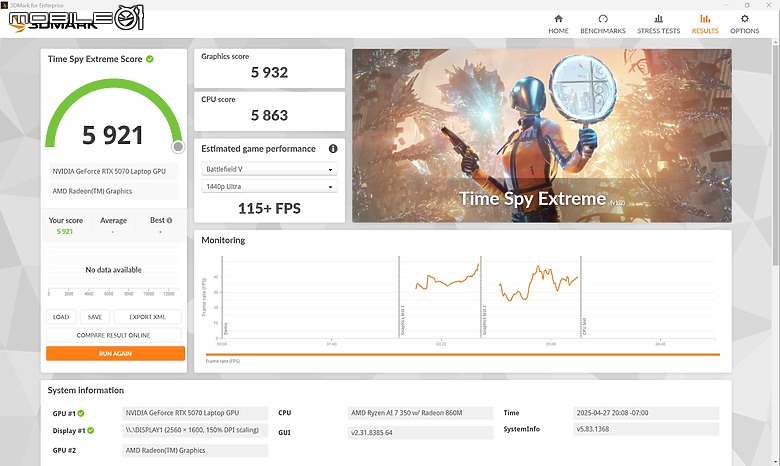Open the Home tab

point(558,24)
